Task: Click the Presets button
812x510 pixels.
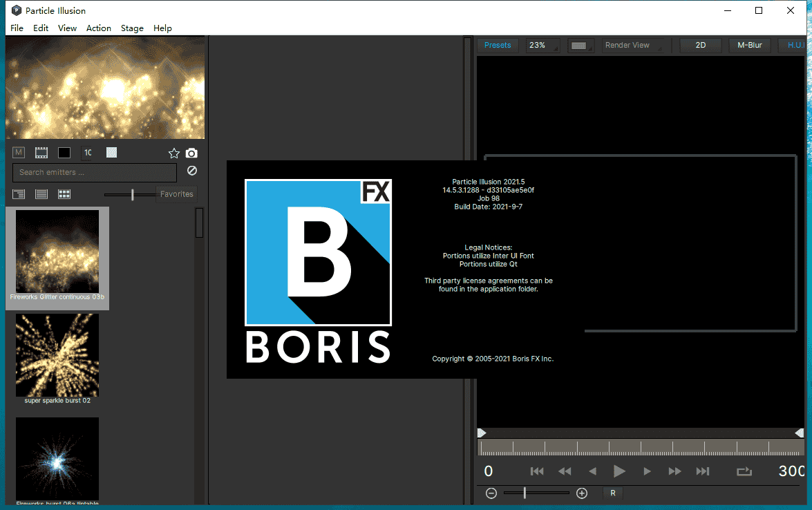Action: pos(497,44)
